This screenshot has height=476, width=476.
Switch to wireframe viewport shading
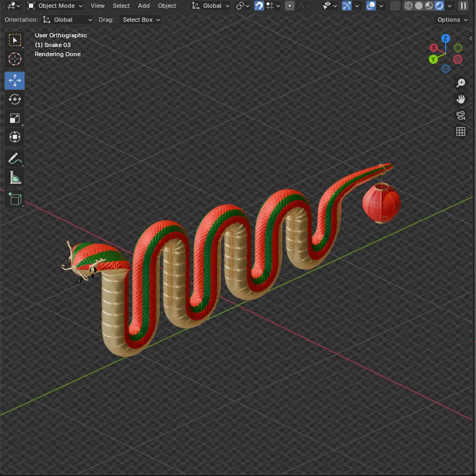coord(409,6)
